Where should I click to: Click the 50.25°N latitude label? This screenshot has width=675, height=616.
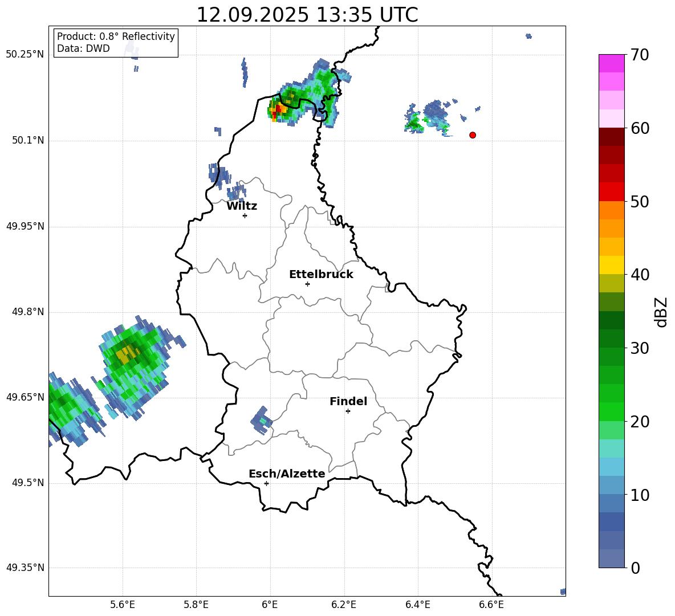tap(25, 55)
